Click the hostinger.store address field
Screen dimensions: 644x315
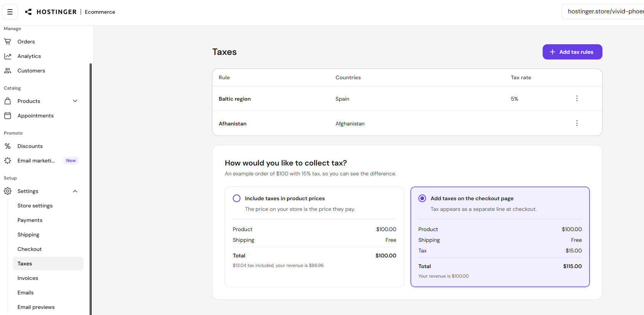pos(603,11)
